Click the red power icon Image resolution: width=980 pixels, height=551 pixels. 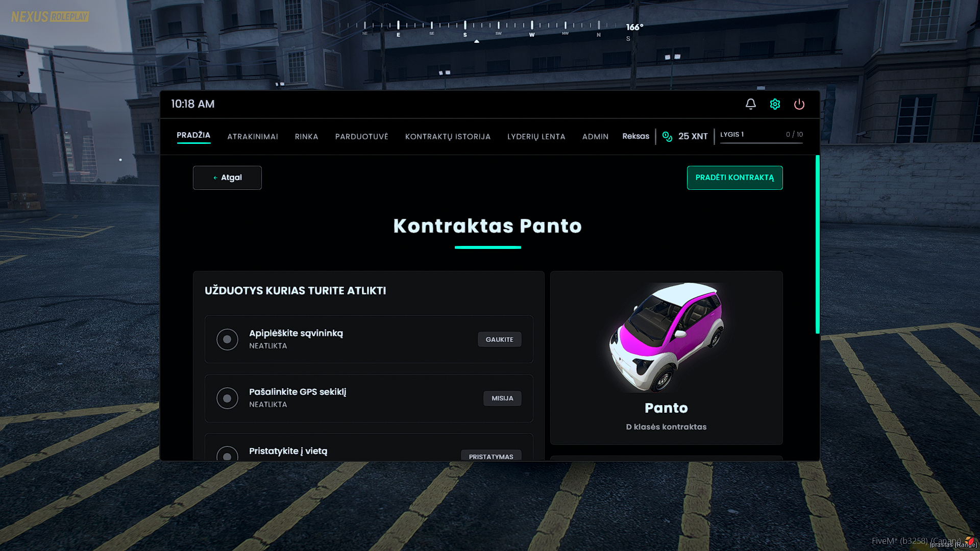pos(799,104)
